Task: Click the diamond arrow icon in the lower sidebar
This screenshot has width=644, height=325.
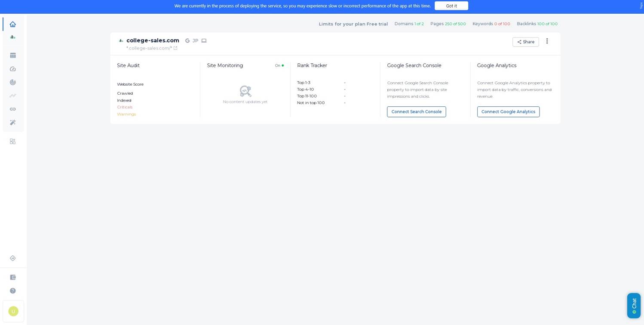Action: pyautogui.click(x=13, y=258)
